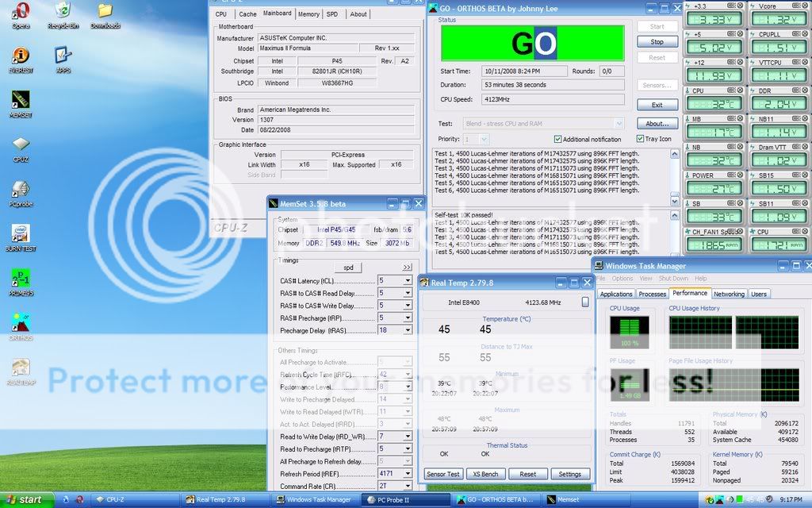
Task: Toggle the Tray Icon checkbox in ORTHOS
Action: pyautogui.click(x=640, y=138)
